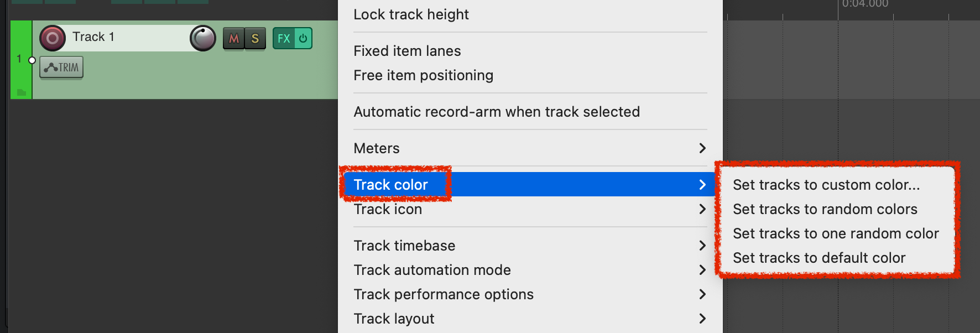Choose Set tracks to random colors

click(x=825, y=209)
